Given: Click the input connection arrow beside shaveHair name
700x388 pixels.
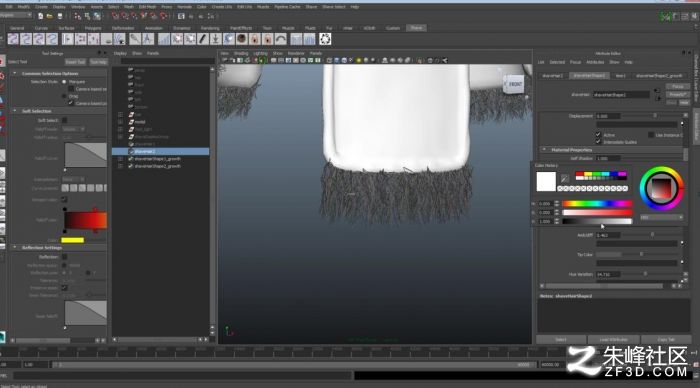Looking at the screenshot, I should point(656,91).
